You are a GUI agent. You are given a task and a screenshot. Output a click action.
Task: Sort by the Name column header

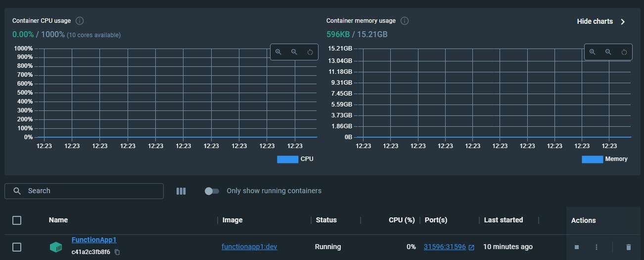point(58,220)
